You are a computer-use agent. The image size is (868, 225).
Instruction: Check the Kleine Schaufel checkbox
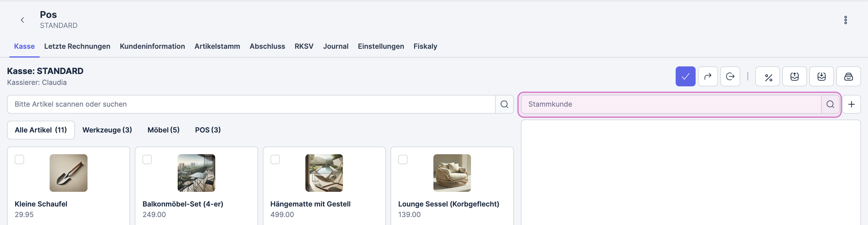click(x=20, y=159)
